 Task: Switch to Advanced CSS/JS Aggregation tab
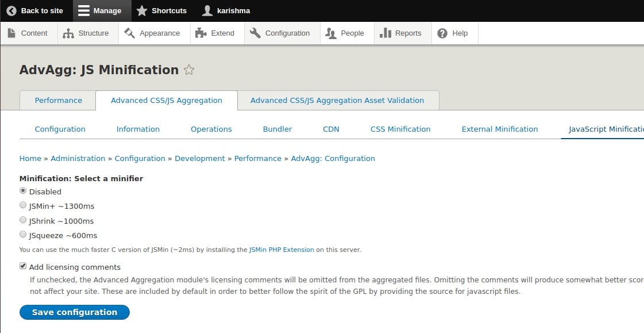click(167, 100)
